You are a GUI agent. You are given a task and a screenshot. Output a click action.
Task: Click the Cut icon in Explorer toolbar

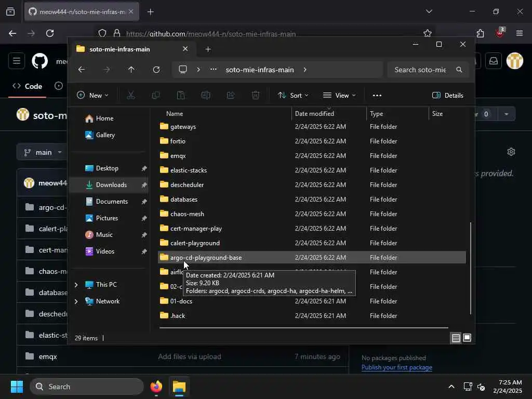click(x=130, y=96)
